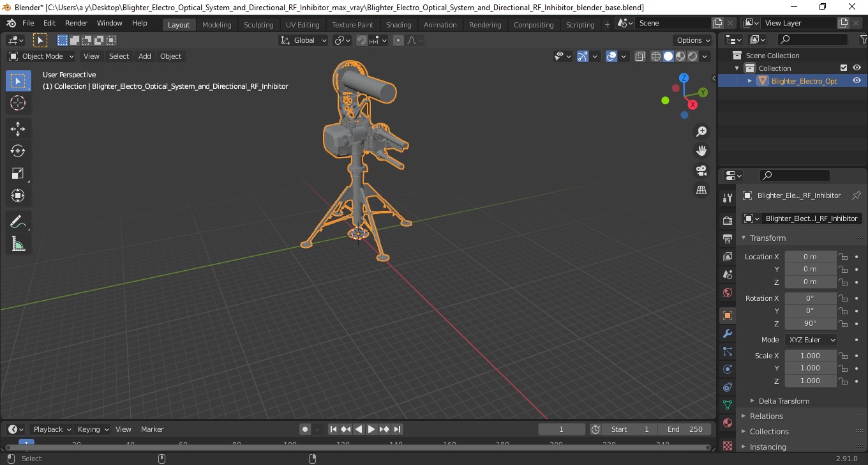
Task: Click the viewport Select menu button
Action: (x=119, y=56)
